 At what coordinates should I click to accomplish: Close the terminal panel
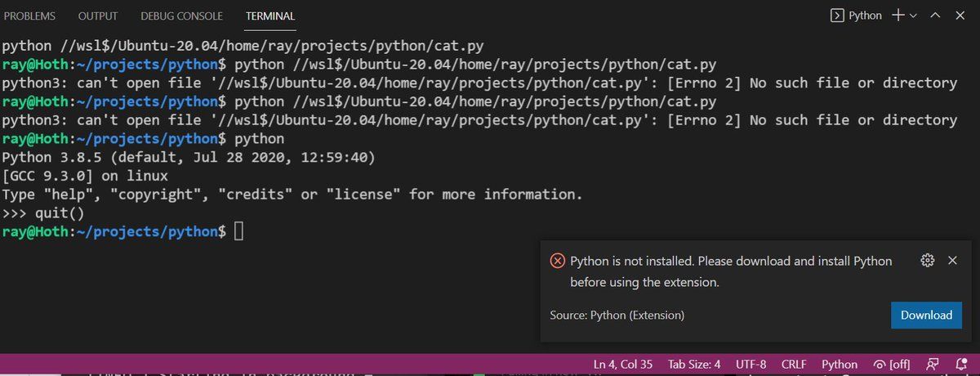960,16
